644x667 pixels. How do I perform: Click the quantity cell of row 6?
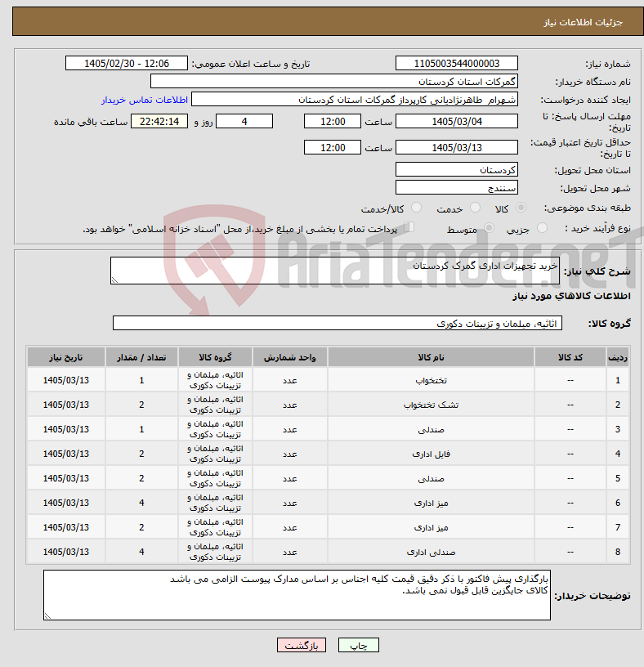(x=141, y=503)
